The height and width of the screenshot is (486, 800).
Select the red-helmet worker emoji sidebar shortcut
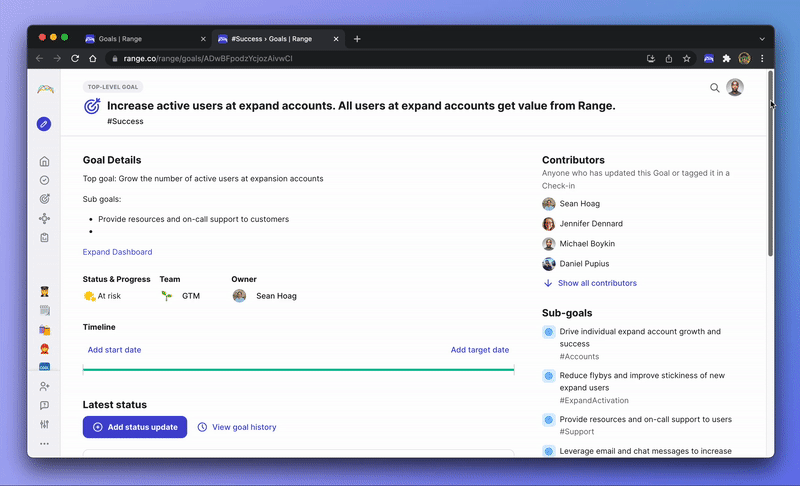44,349
